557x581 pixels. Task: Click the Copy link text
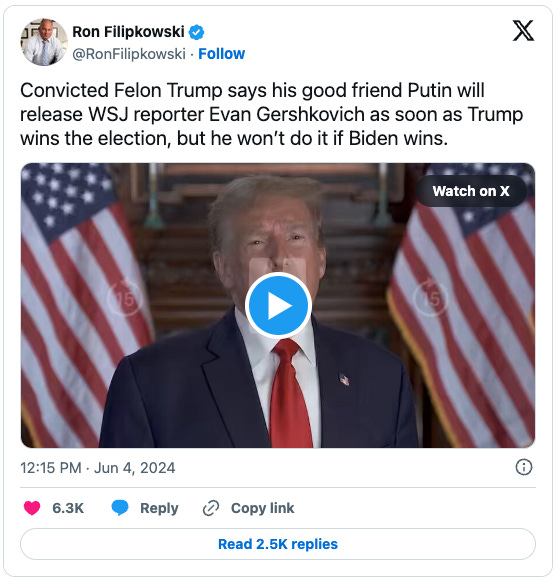(262, 508)
